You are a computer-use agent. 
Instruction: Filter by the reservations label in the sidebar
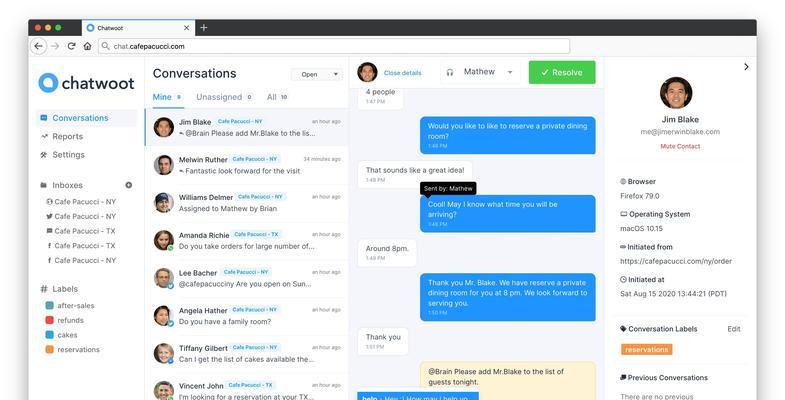tap(78, 349)
